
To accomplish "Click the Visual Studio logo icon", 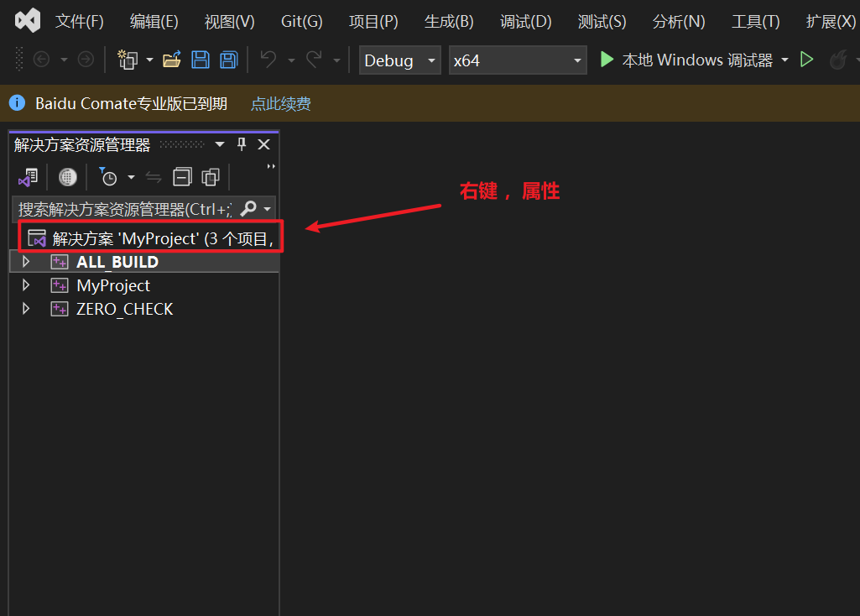I will point(28,21).
